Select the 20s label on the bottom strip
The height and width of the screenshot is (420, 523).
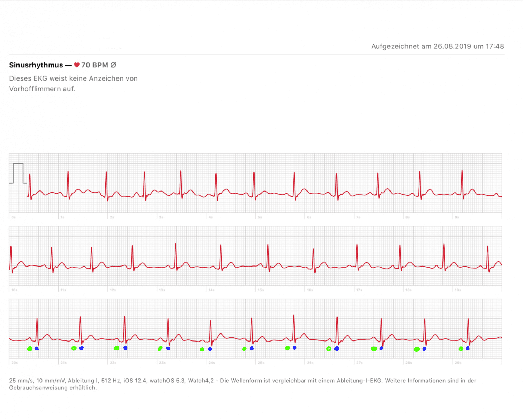[x=14, y=363]
